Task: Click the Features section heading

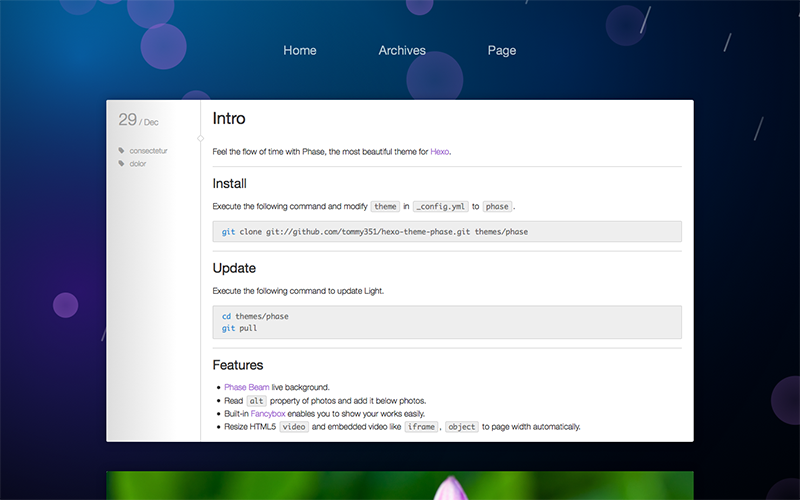Action: (x=238, y=365)
